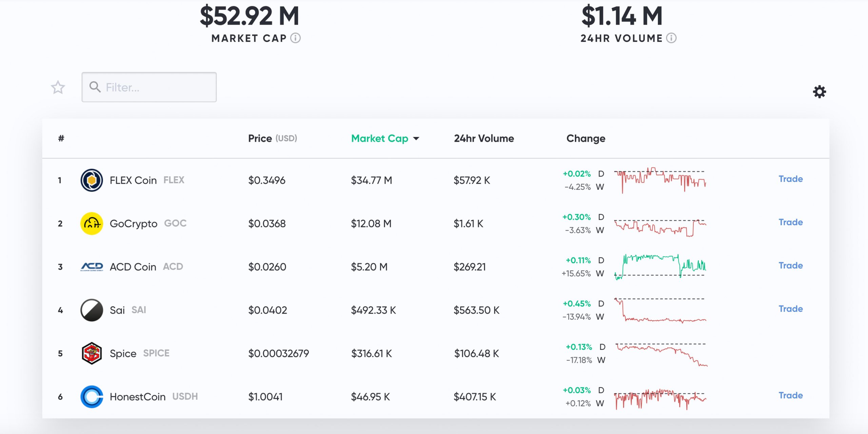The width and height of the screenshot is (868, 434).
Task: Open the Sai name link
Action: click(x=117, y=310)
